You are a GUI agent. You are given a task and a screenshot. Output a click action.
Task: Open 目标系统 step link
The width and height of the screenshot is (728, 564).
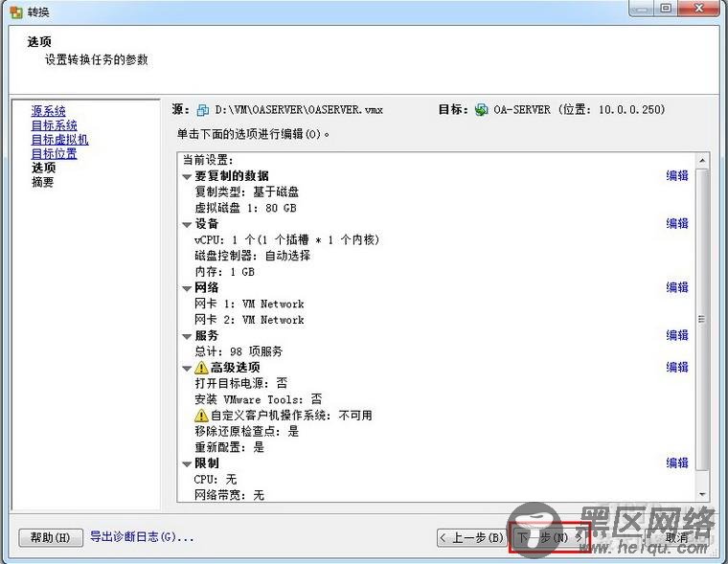point(54,125)
